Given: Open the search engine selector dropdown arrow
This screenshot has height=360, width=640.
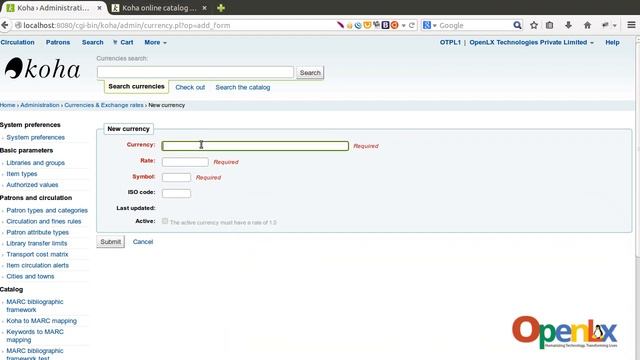Looking at the screenshot, I should pyautogui.click(x=435, y=25).
